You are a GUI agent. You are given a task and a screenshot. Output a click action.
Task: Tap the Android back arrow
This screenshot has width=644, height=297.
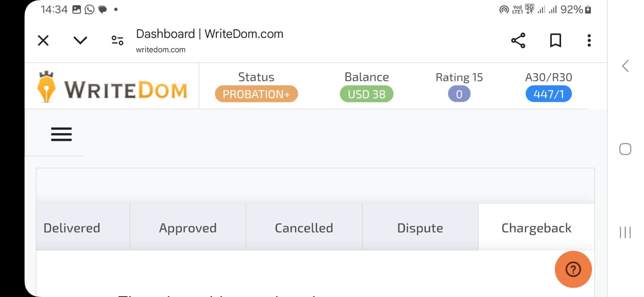click(625, 66)
